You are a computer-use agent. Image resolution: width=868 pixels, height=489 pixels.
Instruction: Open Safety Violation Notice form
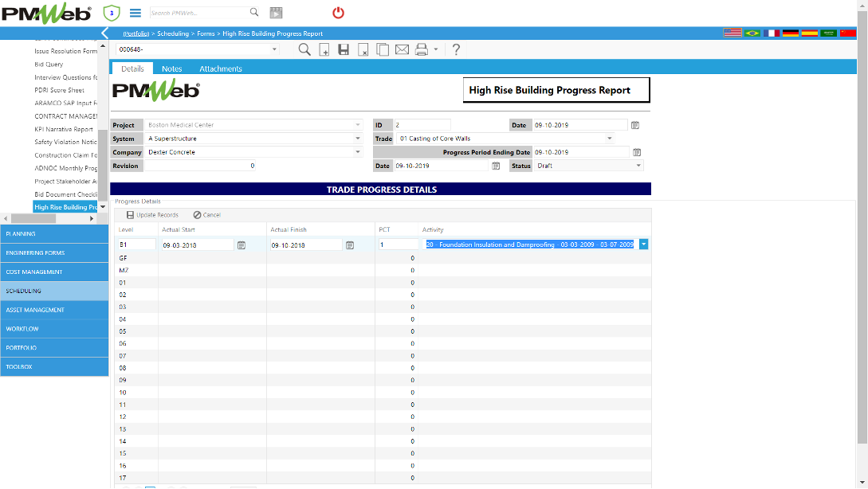pos(65,143)
